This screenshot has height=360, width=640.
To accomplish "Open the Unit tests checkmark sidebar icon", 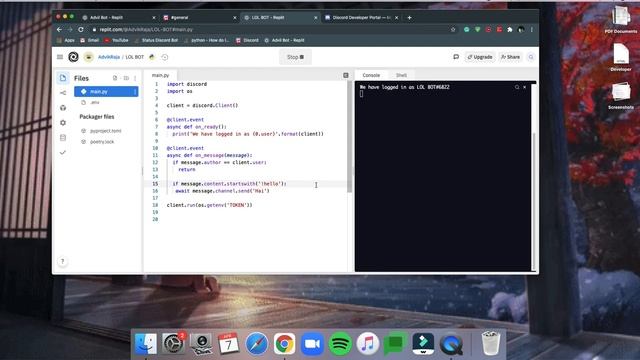I will 63,152.
